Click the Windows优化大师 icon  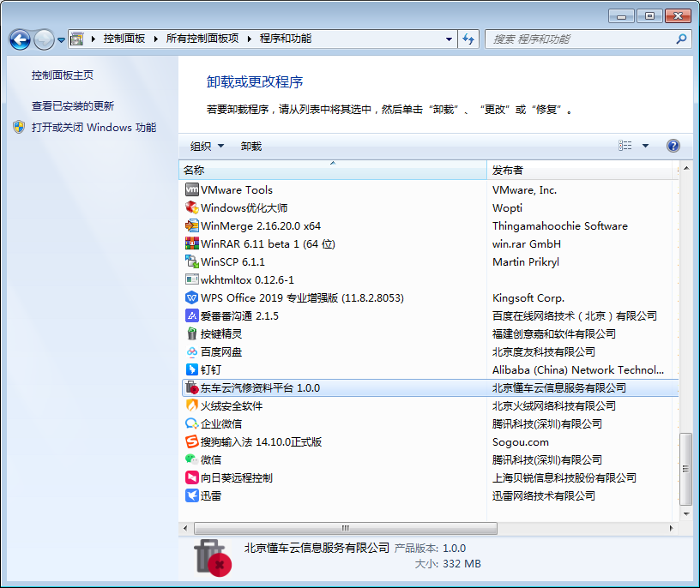[191, 207]
